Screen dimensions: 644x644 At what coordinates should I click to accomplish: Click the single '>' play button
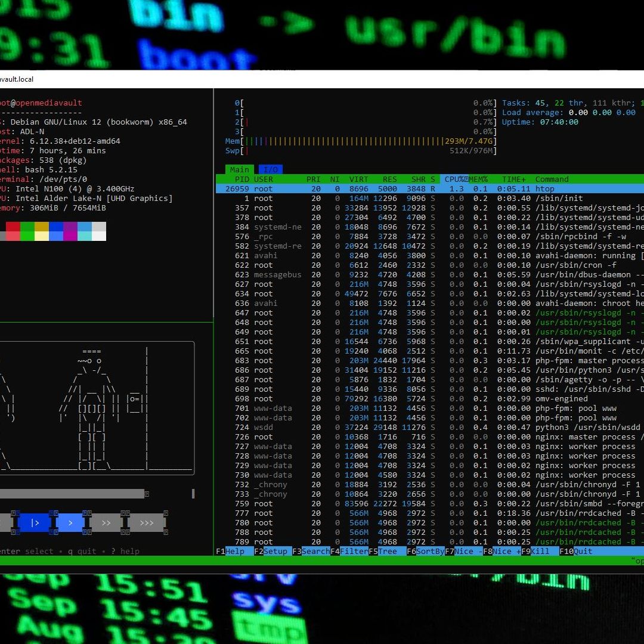70,522
